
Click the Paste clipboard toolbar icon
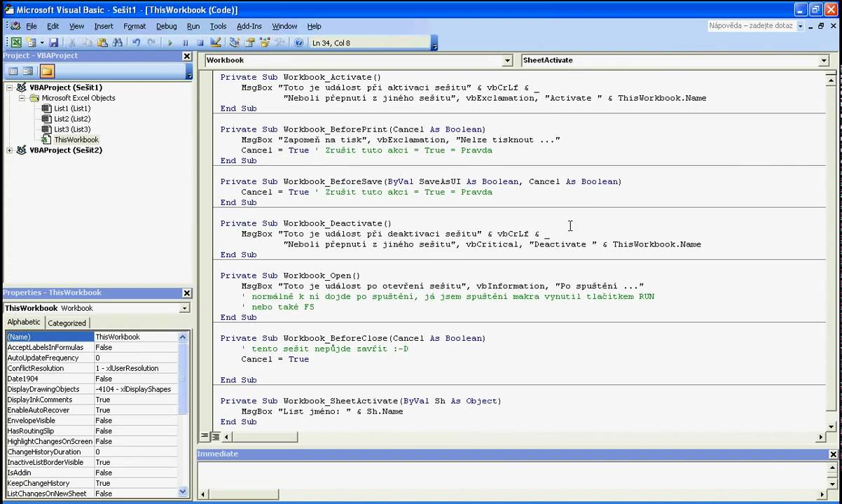pos(103,43)
